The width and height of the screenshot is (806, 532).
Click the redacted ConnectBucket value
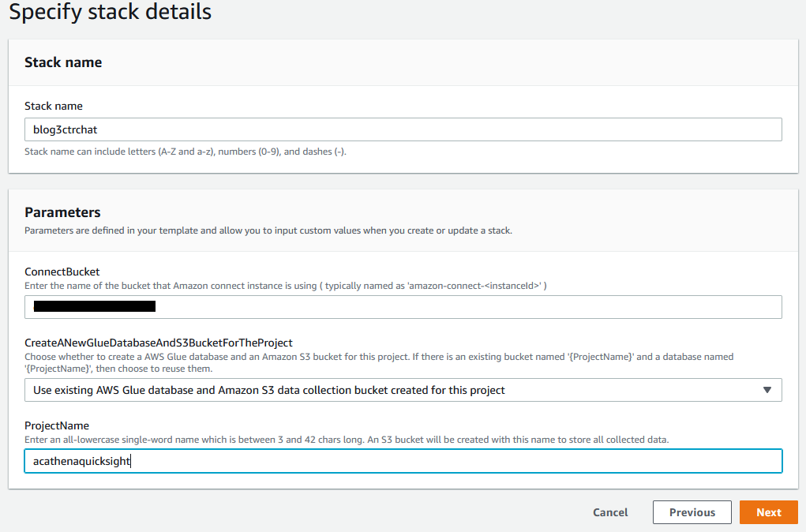pyautogui.click(x=93, y=307)
